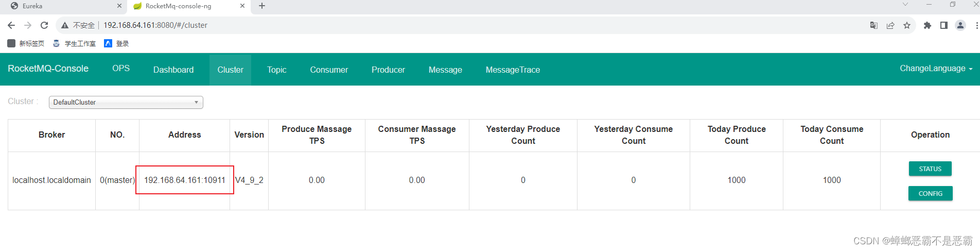
Task: Go back with the browser back arrow
Action: [x=11, y=25]
